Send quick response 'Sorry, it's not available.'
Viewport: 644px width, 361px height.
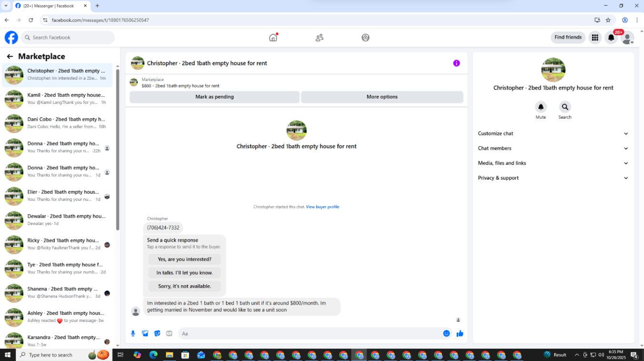pyautogui.click(x=184, y=286)
